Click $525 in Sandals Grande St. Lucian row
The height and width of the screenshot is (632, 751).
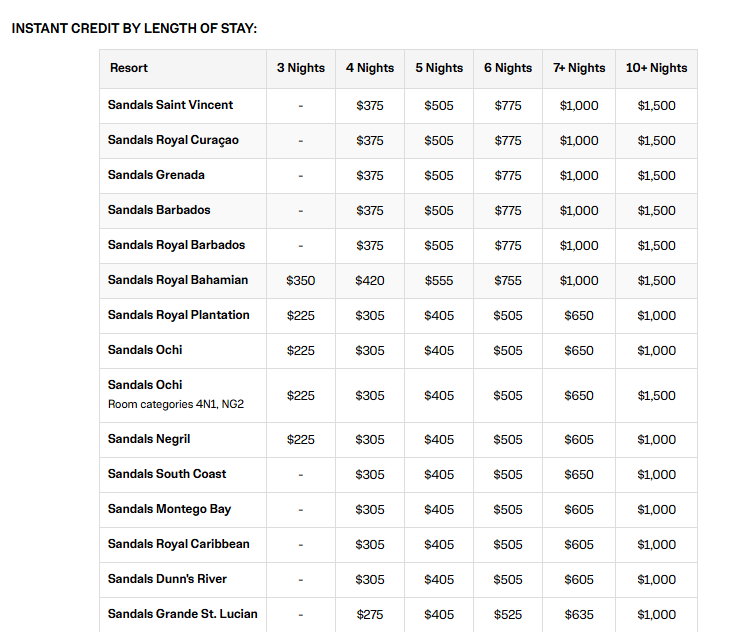(508, 615)
